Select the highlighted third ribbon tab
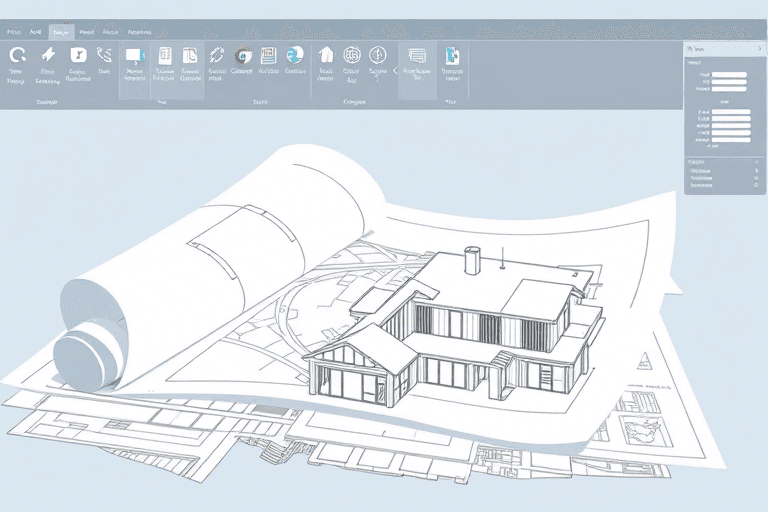The height and width of the screenshot is (512, 768). [x=61, y=32]
